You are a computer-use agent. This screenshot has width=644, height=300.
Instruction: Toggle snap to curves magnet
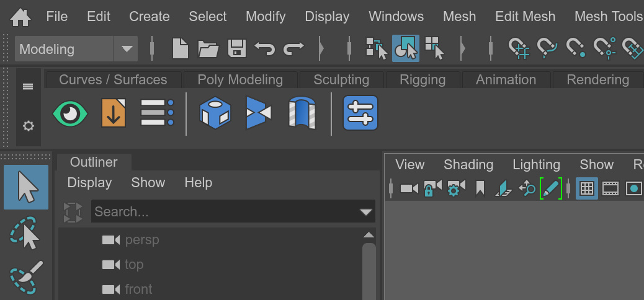(x=547, y=48)
